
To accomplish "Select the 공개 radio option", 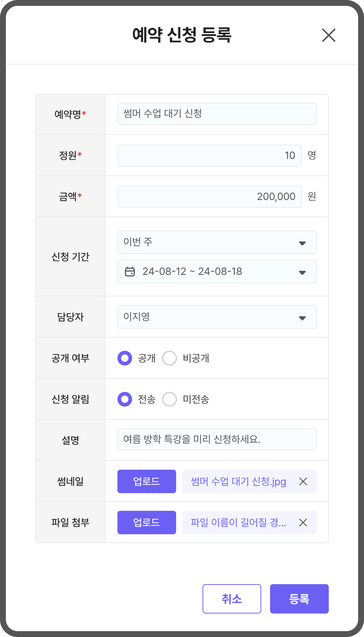I will coord(125,358).
